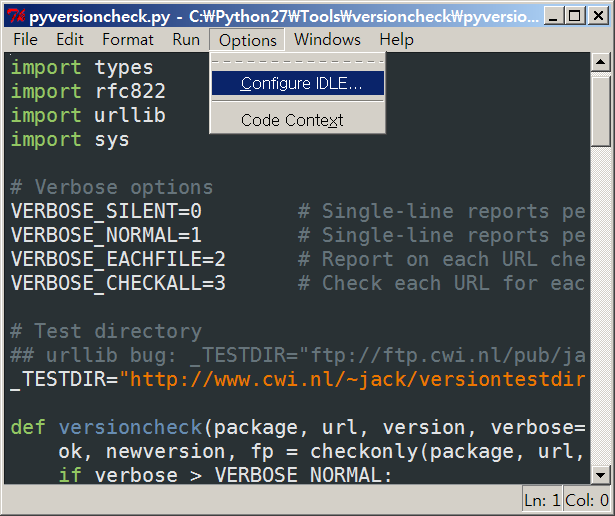Open the Windows menu

coord(328,40)
